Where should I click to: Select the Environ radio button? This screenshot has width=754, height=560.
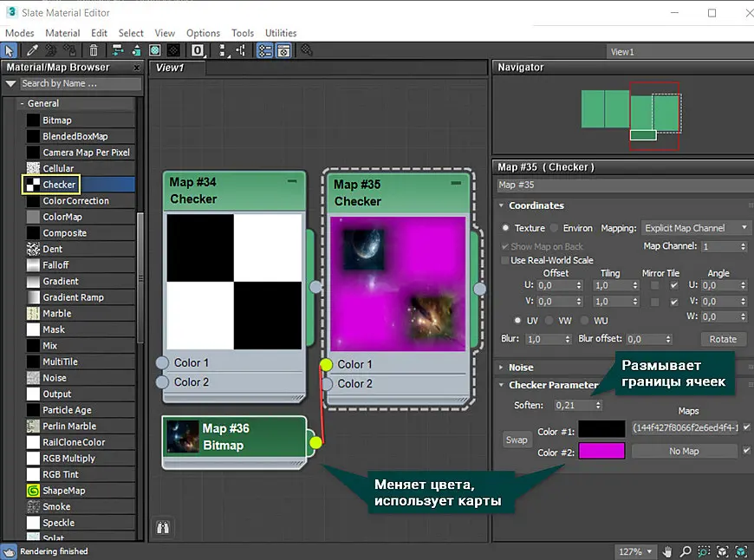click(555, 228)
